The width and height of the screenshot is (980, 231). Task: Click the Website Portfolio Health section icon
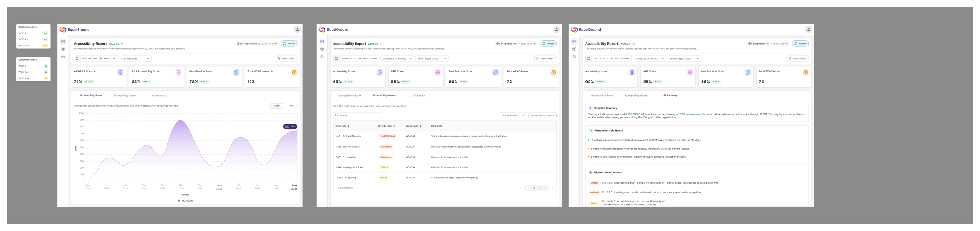(590, 130)
